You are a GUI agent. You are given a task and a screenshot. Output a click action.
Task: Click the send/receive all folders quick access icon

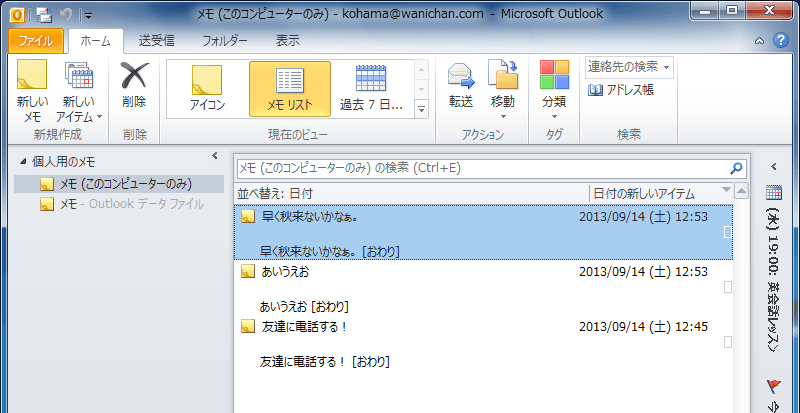coord(45,14)
